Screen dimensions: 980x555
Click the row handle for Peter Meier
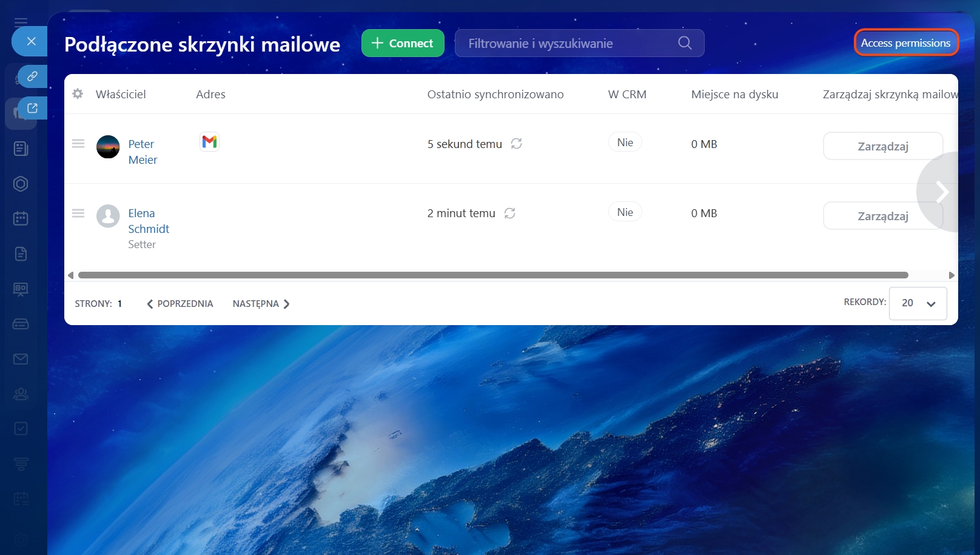(x=78, y=144)
